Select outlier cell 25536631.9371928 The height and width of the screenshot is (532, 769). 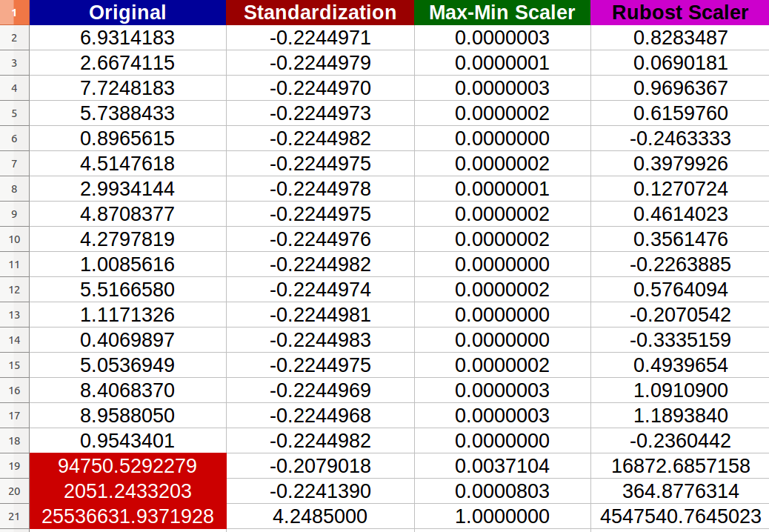coord(127,516)
